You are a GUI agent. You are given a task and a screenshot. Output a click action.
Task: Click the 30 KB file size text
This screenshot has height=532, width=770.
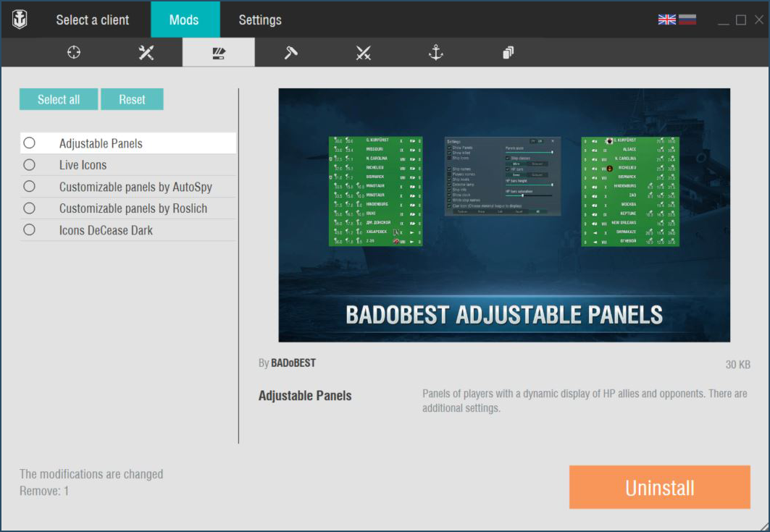pyautogui.click(x=737, y=365)
